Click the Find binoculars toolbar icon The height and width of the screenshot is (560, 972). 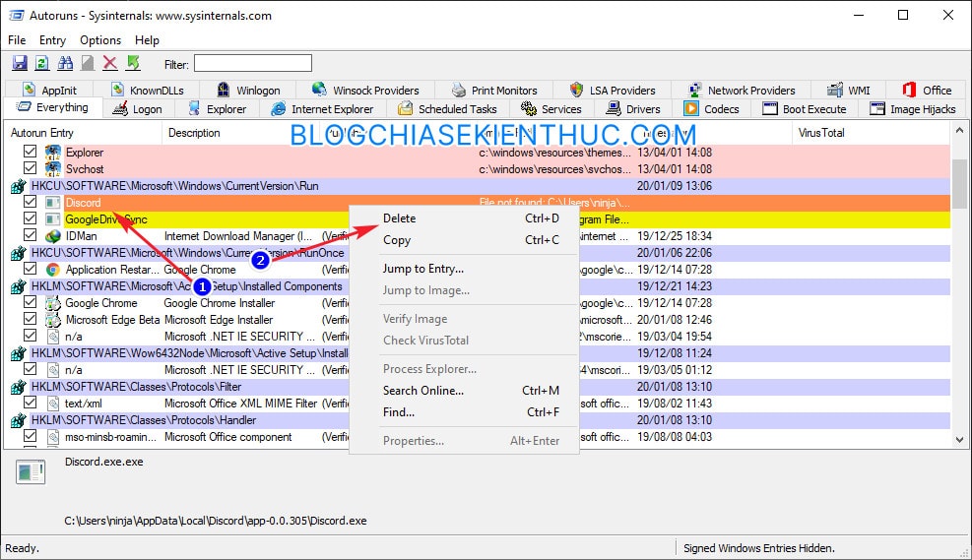pos(64,63)
